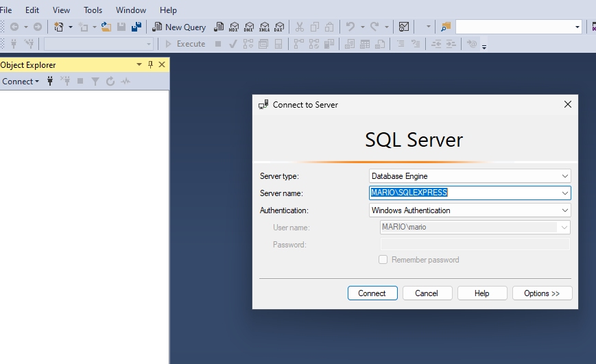The width and height of the screenshot is (596, 364).
Task: Click the Decrease Indent icon
Action: (436, 44)
